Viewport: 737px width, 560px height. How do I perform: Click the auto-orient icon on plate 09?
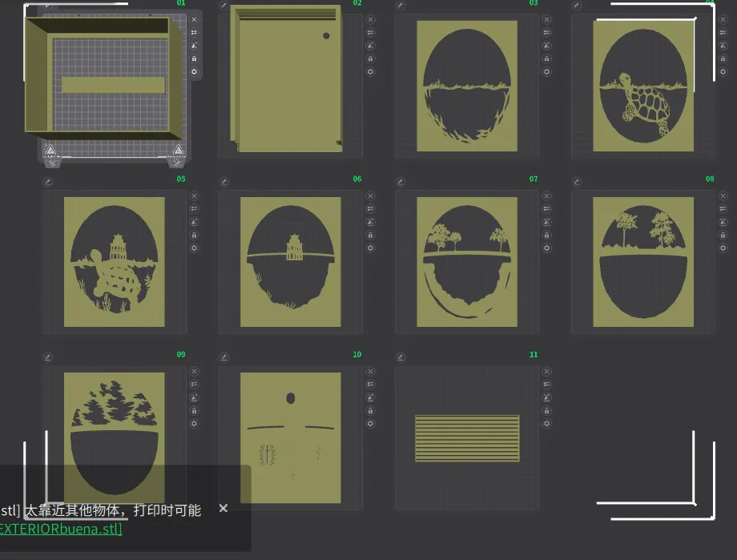tap(195, 397)
